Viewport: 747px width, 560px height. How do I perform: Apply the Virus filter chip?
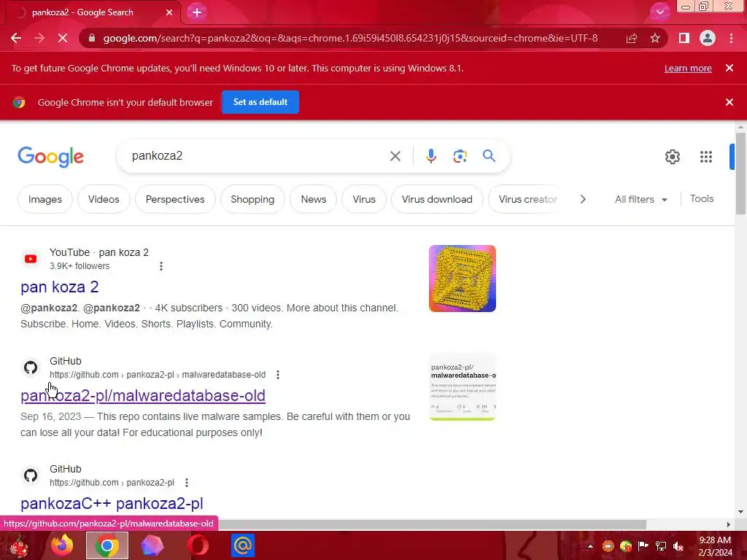click(364, 199)
